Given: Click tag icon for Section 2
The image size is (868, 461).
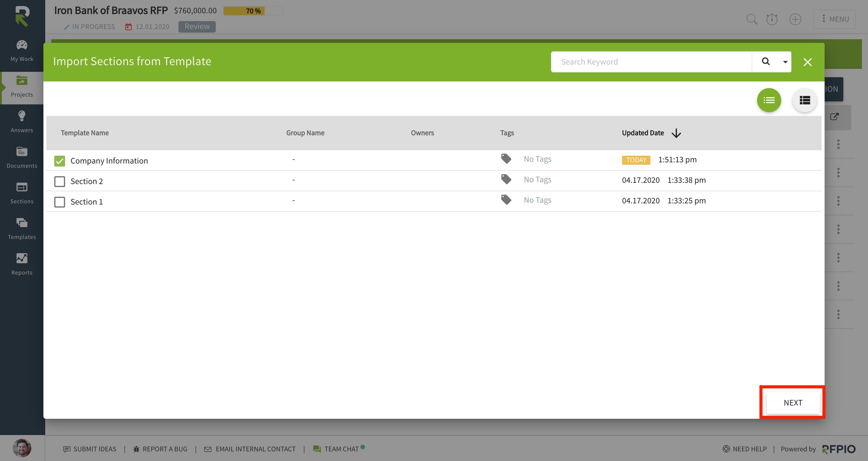Looking at the screenshot, I should coord(506,179).
